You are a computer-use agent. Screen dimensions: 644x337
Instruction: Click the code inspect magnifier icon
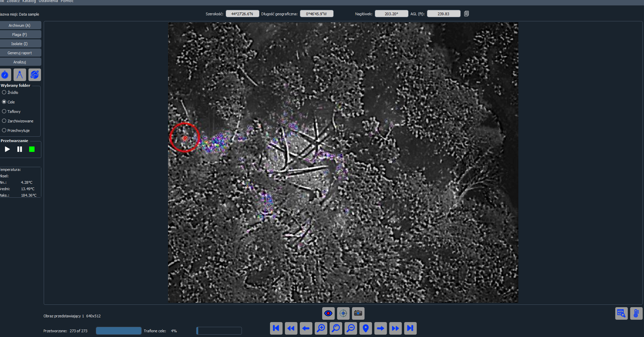(x=621, y=313)
